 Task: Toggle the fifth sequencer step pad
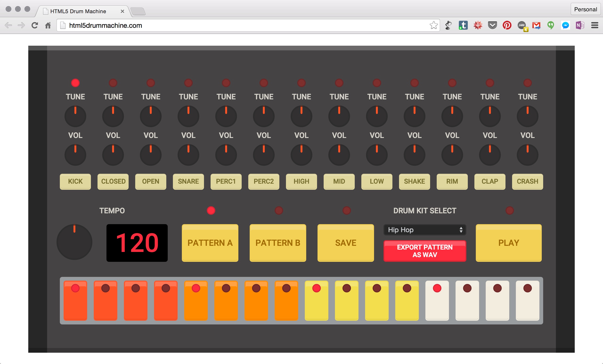[196, 301]
